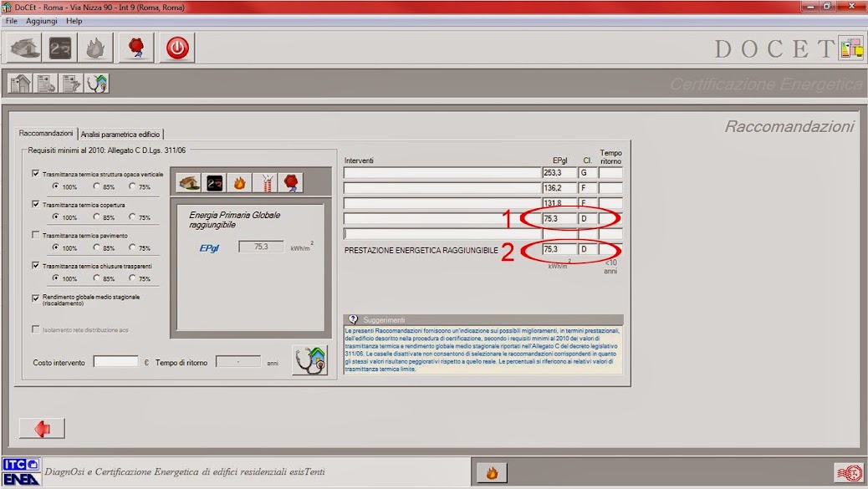Screen dimensions: 868x489
Task: Click the Tempo di ritorno field
Action: pos(238,362)
